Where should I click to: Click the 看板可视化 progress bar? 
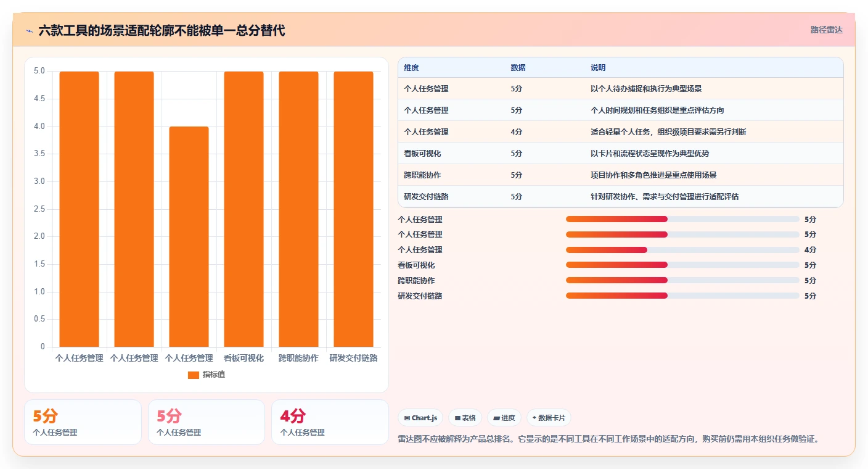click(682, 265)
